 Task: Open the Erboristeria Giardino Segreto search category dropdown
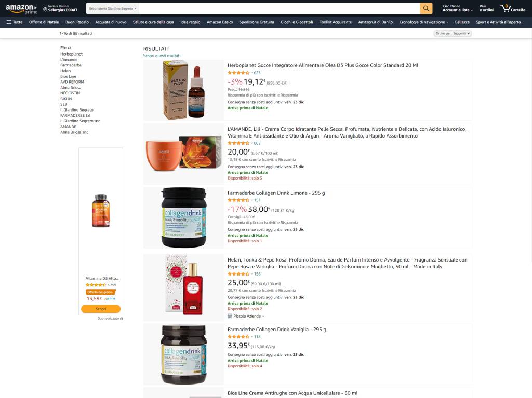tap(113, 8)
